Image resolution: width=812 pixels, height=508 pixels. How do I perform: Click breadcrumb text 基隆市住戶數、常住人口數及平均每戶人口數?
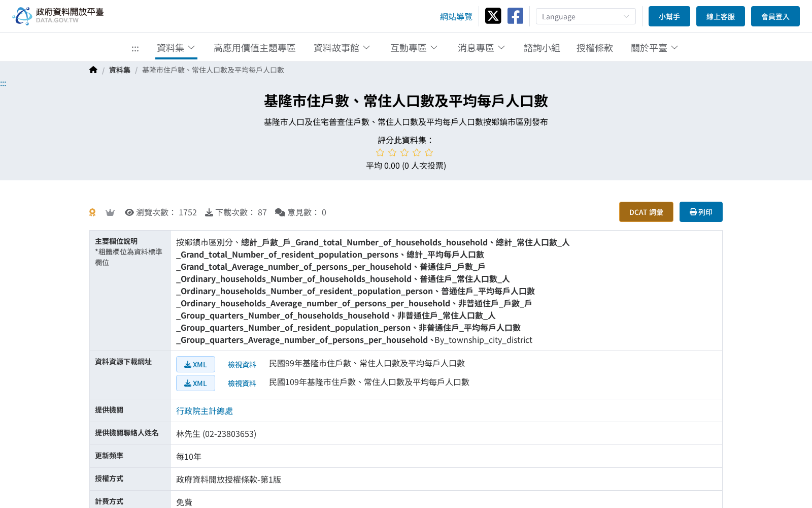pos(213,70)
